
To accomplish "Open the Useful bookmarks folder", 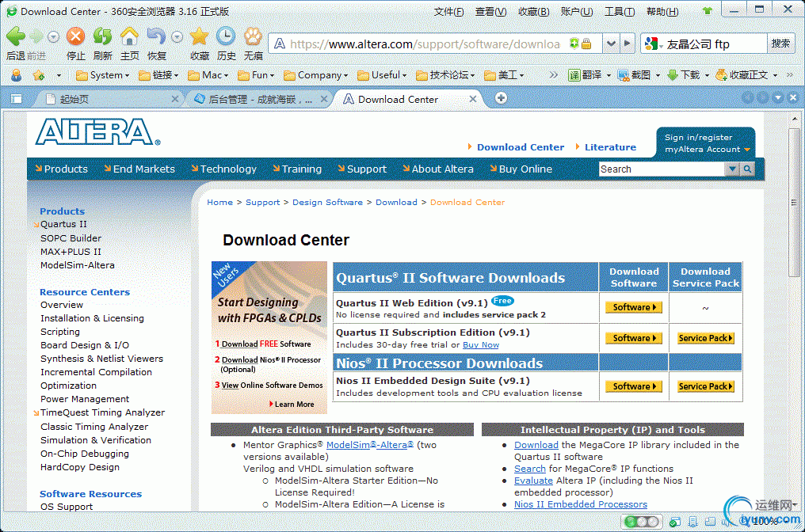I will click(382, 75).
